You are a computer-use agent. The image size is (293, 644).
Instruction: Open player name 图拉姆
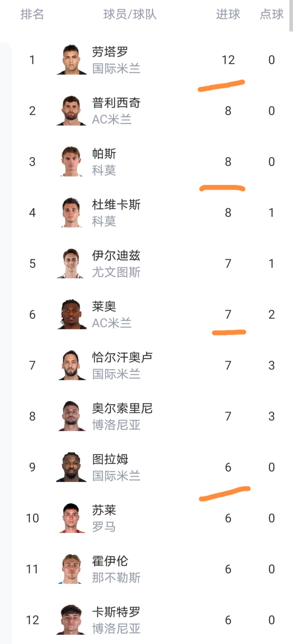click(110, 459)
